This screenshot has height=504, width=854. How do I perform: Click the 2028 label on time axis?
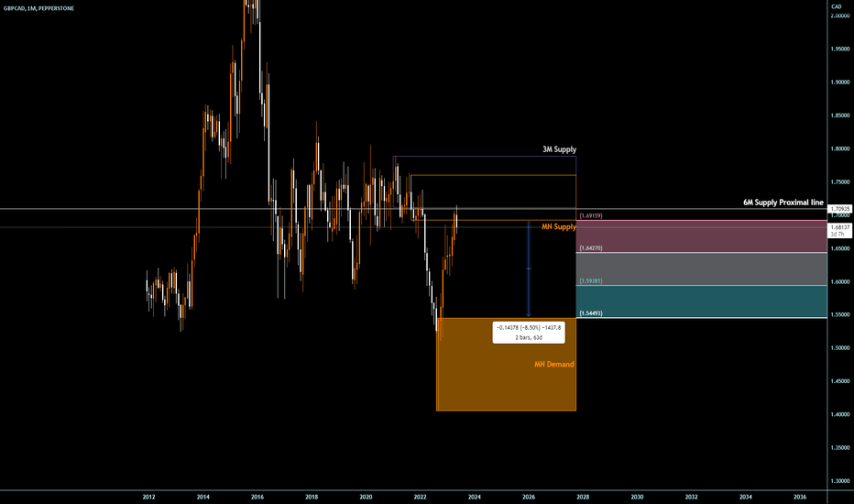click(x=583, y=497)
